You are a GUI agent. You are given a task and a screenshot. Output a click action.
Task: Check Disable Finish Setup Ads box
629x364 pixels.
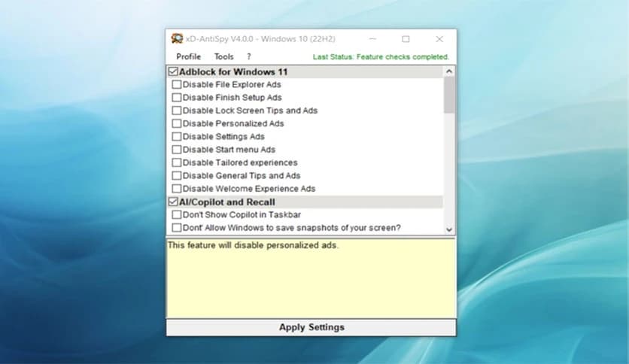pos(177,98)
